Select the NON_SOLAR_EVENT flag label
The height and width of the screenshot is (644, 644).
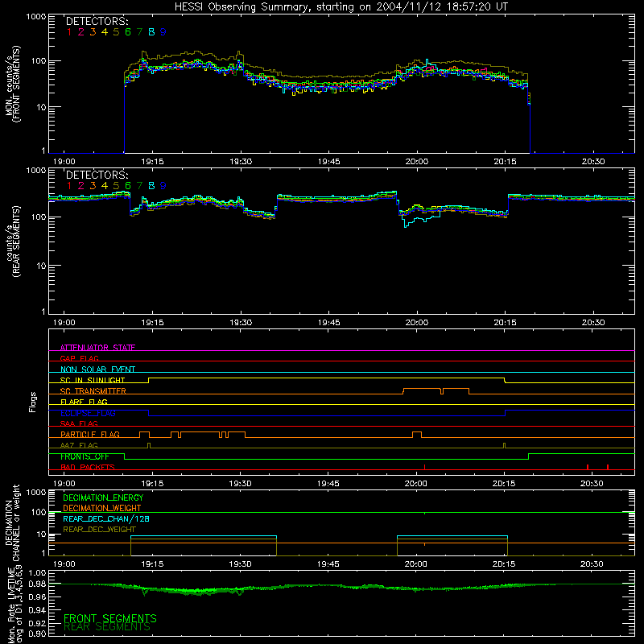tap(97, 369)
